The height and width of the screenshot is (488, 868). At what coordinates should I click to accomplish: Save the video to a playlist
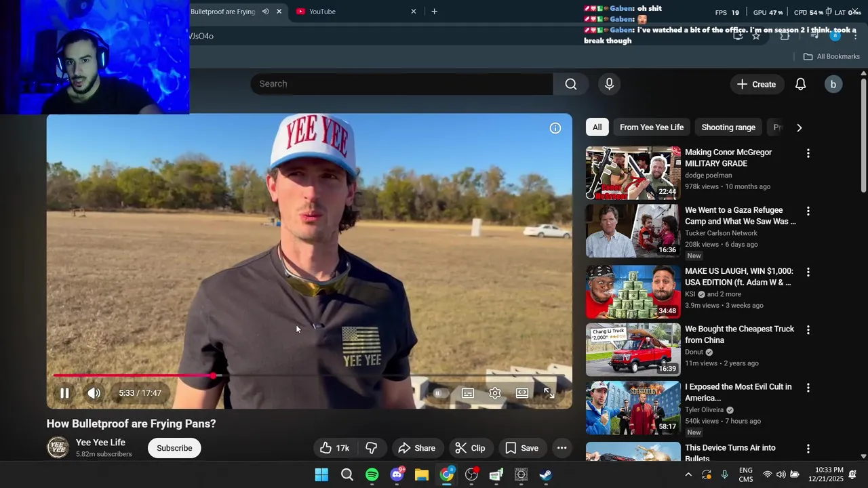[521, 448]
